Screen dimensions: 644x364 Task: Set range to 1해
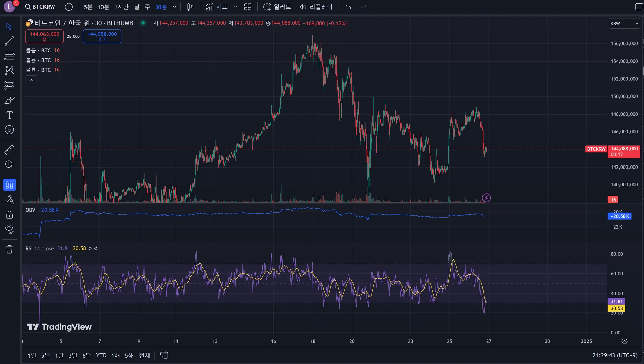click(116, 355)
